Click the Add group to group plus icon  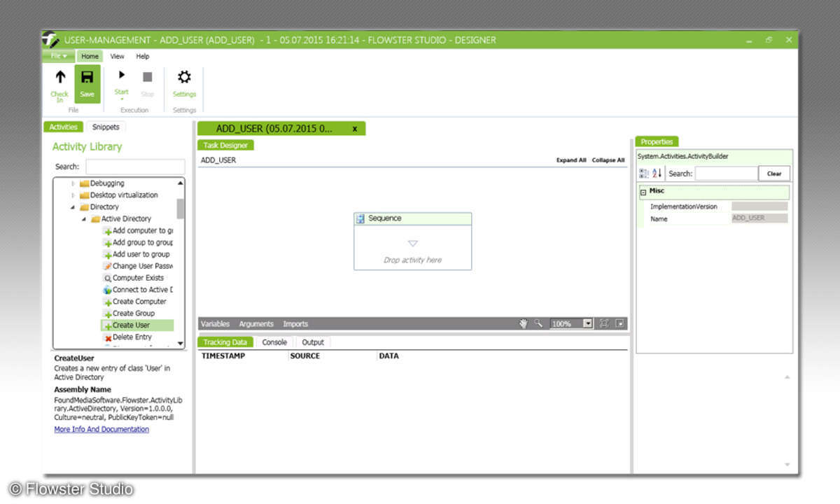(x=107, y=243)
